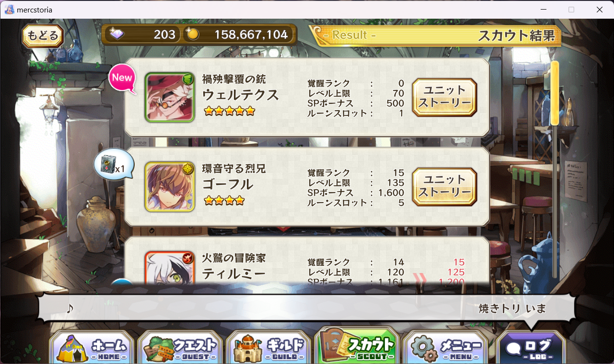Select the ティルミー character portrait

click(170, 267)
